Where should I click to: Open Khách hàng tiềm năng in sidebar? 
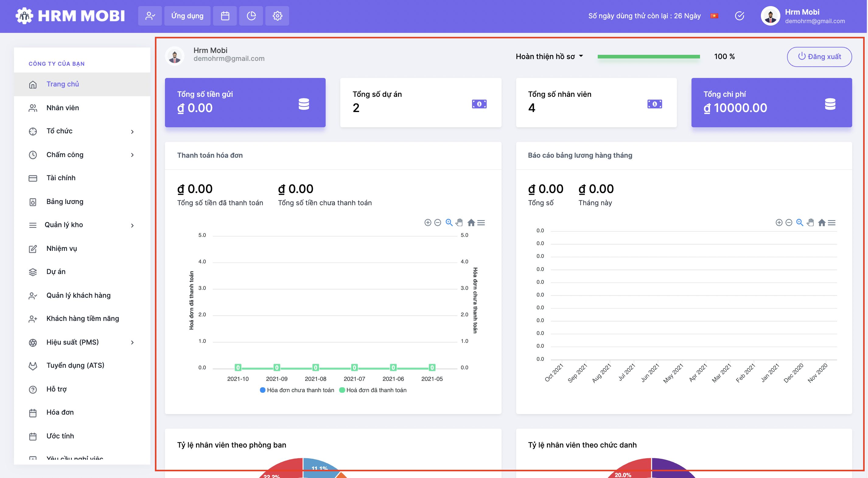pos(82,318)
